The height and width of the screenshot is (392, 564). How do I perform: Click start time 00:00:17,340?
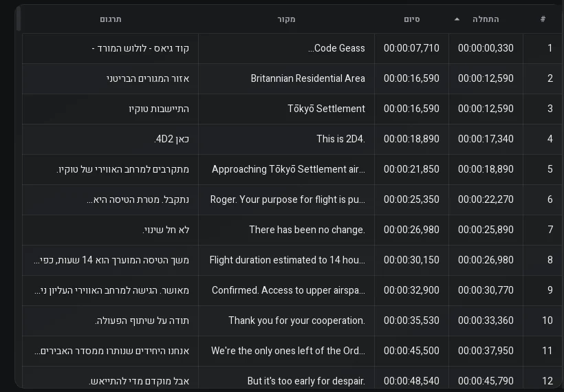click(x=486, y=139)
